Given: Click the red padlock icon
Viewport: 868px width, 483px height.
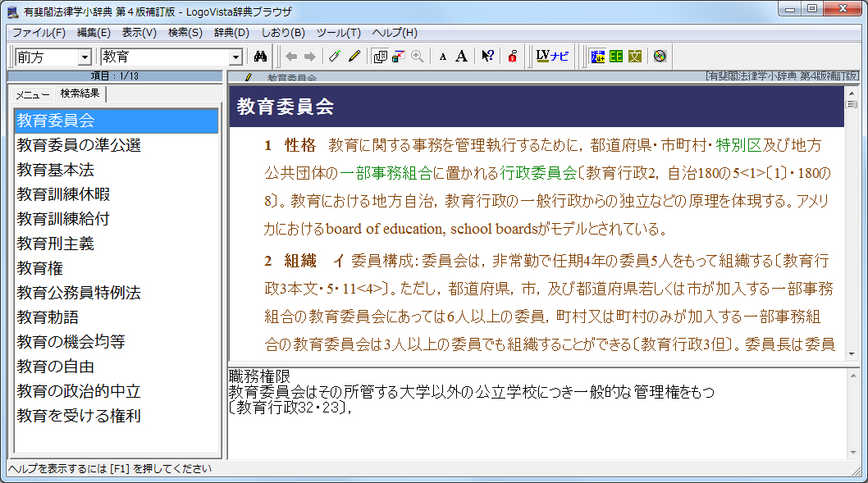Looking at the screenshot, I should [x=512, y=57].
